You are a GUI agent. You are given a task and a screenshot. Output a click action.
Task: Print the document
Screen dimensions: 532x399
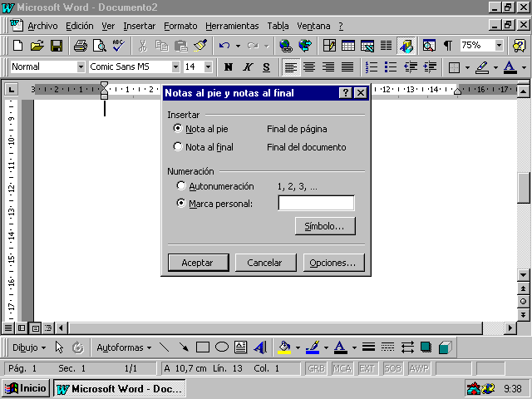[81, 46]
